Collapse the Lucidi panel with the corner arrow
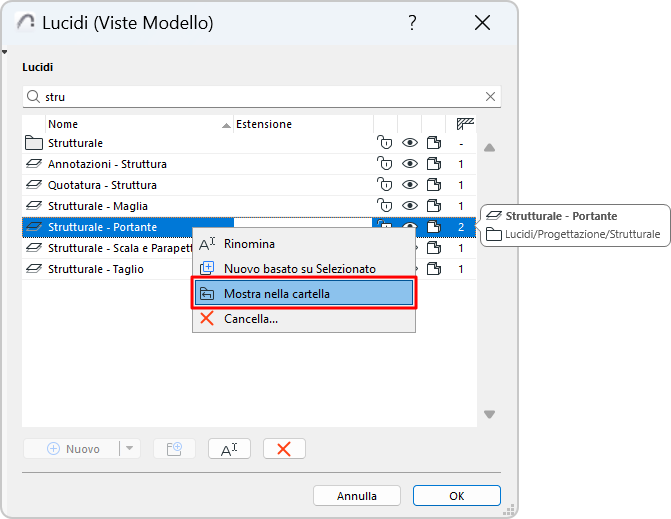The image size is (671, 519). pyautogui.click(x=5, y=52)
